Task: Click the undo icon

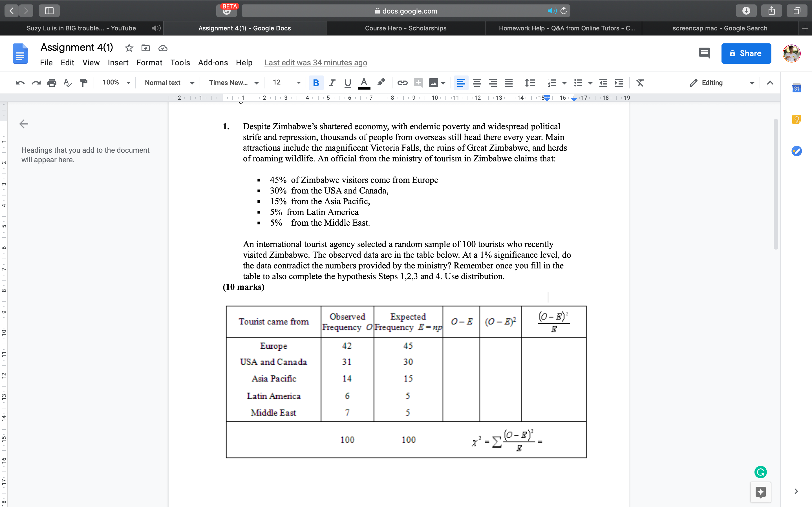Action: pyautogui.click(x=19, y=83)
